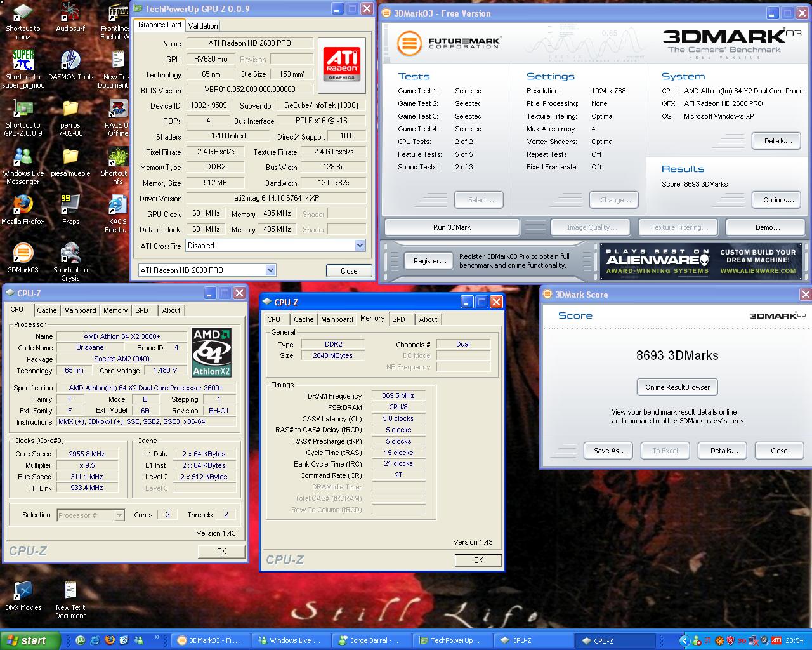Click OK in left CPU-Z window
This screenshot has width=812, height=650.
point(221,551)
